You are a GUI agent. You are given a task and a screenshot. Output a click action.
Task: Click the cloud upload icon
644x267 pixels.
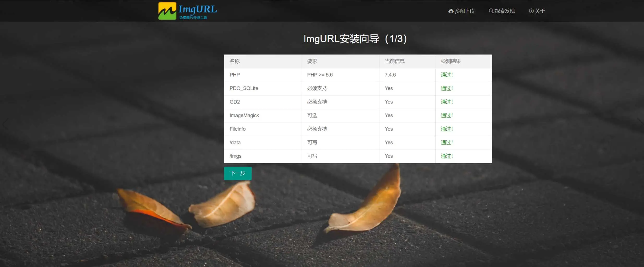pyautogui.click(x=451, y=11)
